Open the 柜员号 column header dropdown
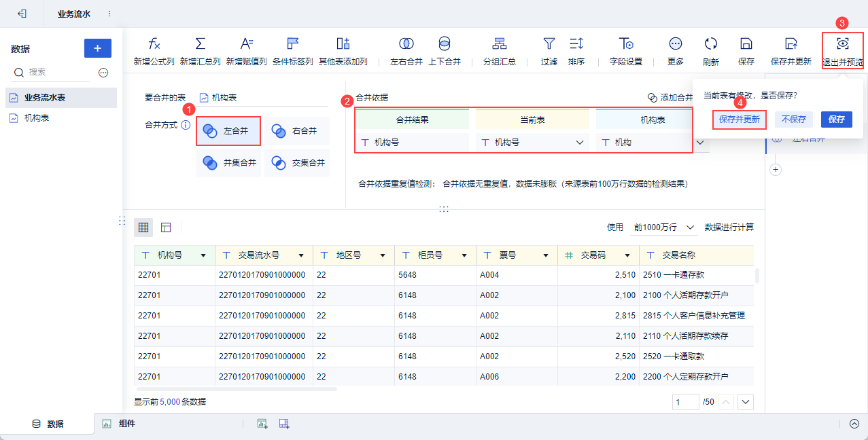The width and height of the screenshot is (868, 440). tap(464, 255)
